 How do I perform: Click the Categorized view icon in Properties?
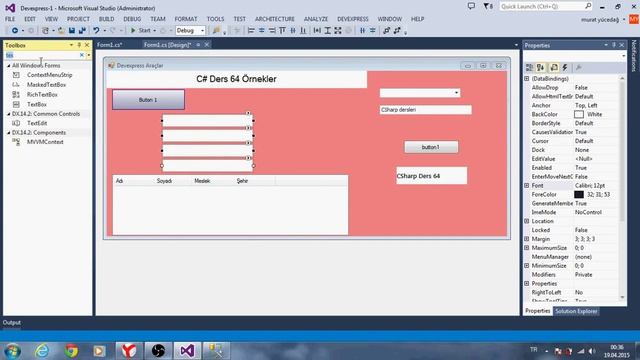pos(529,68)
